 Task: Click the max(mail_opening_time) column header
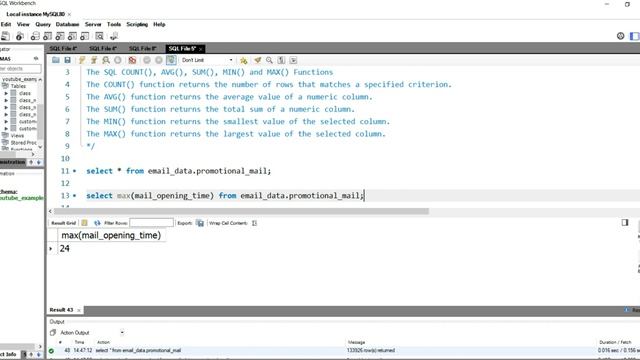point(111,236)
